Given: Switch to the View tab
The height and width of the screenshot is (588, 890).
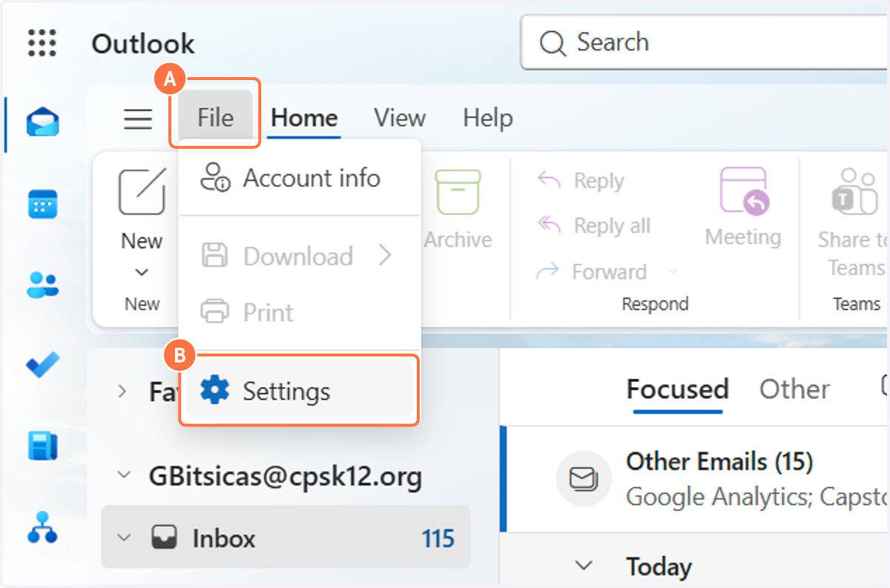Looking at the screenshot, I should click(x=400, y=117).
